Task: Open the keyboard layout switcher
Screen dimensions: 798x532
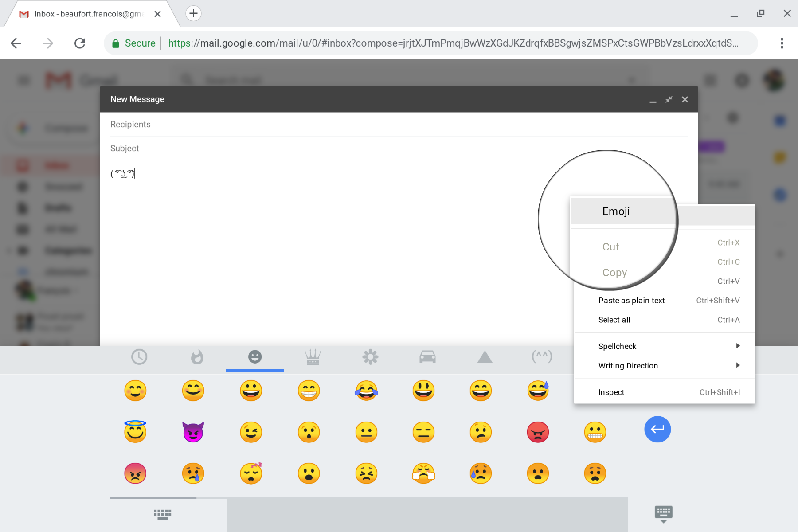Action: 162,513
